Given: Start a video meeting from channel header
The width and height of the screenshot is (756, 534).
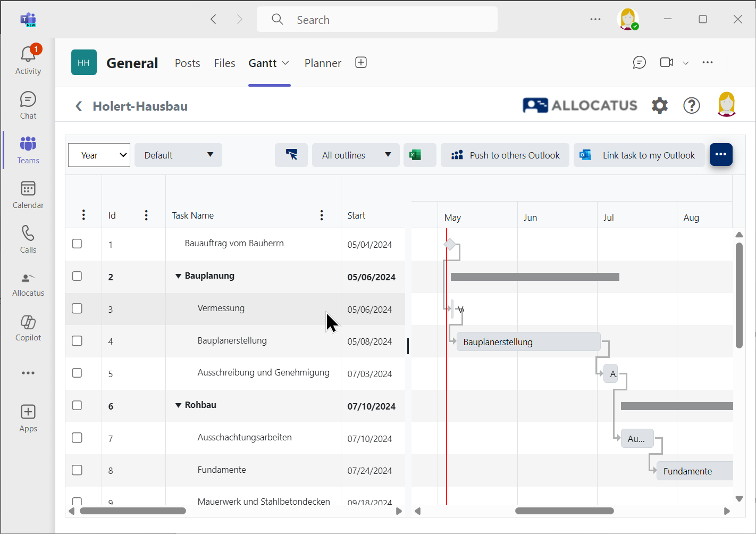Looking at the screenshot, I should [x=666, y=62].
